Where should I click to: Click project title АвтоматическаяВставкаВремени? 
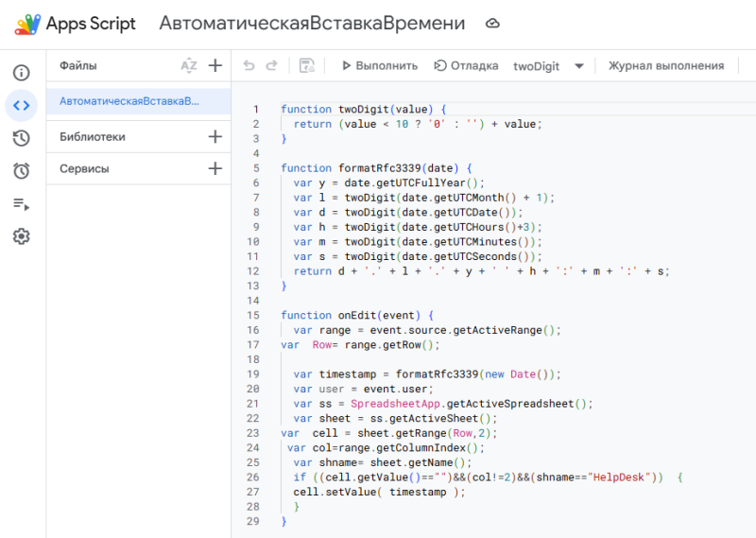pos(313,23)
